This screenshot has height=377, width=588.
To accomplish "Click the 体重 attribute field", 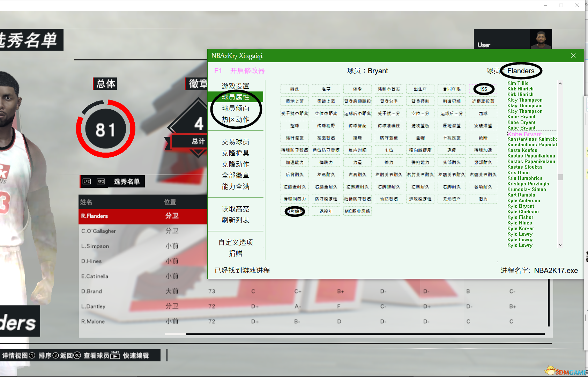I will 357,89.
